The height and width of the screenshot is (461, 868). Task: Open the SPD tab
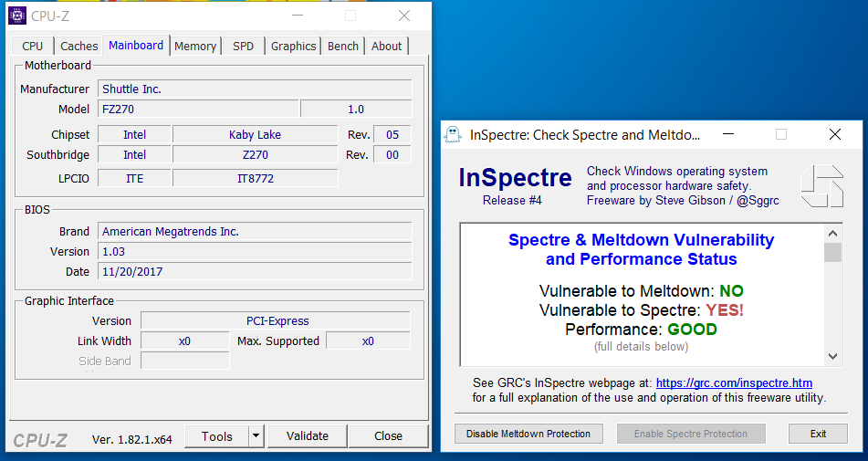[x=243, y=46]
